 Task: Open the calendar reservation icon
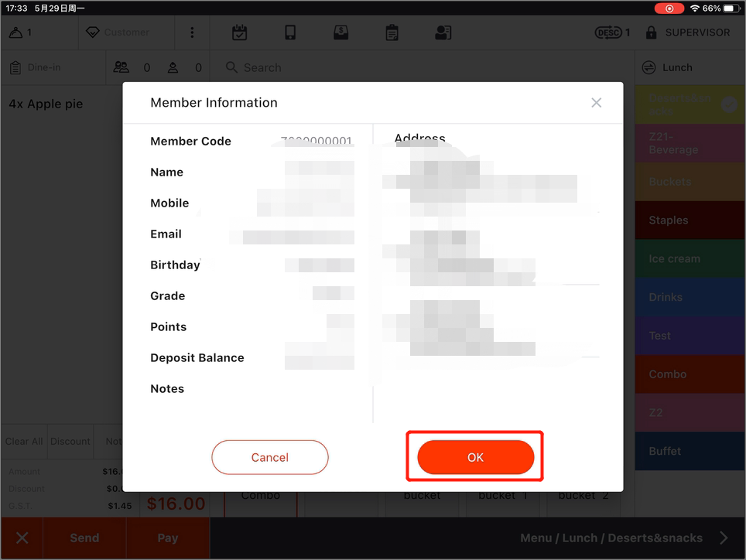coord(240,32)
